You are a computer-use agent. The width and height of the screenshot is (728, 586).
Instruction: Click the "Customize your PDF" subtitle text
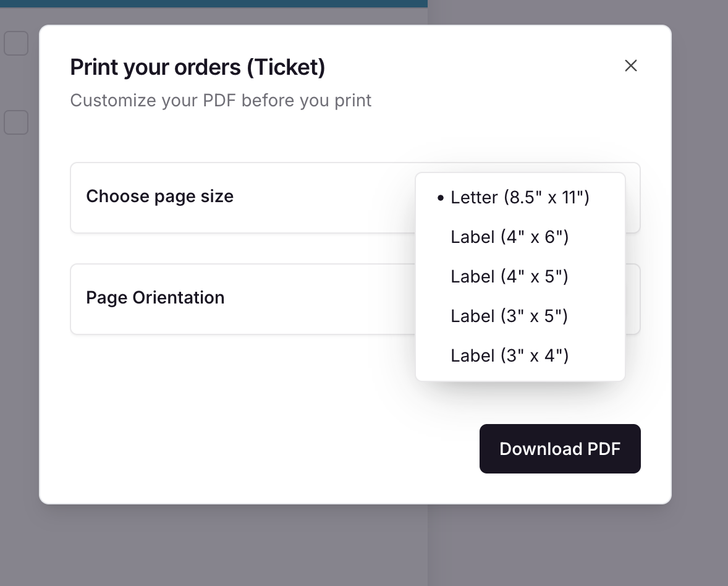pos(221,100)
